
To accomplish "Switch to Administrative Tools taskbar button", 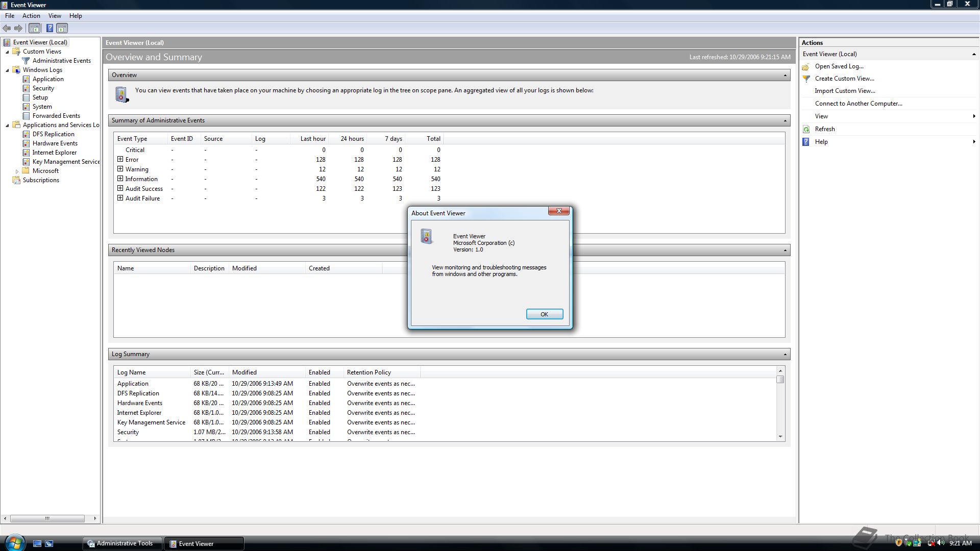I will pos(122,543).
